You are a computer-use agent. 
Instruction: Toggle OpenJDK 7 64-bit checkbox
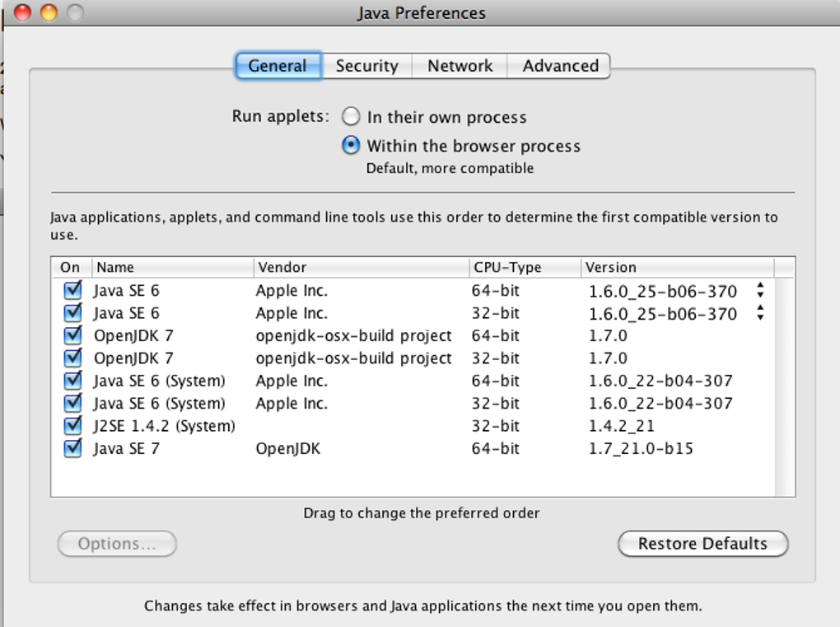tap(73, 336)
